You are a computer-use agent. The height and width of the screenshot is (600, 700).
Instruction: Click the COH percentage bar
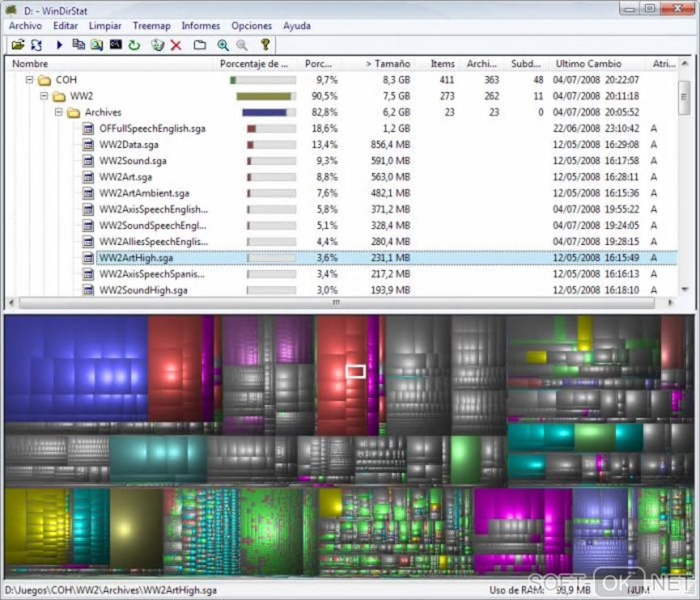262,80
